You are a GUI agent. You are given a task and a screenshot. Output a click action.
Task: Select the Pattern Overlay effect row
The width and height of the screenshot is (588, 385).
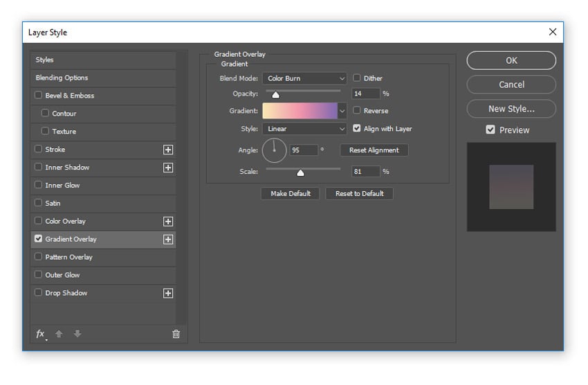click(103, 258)
